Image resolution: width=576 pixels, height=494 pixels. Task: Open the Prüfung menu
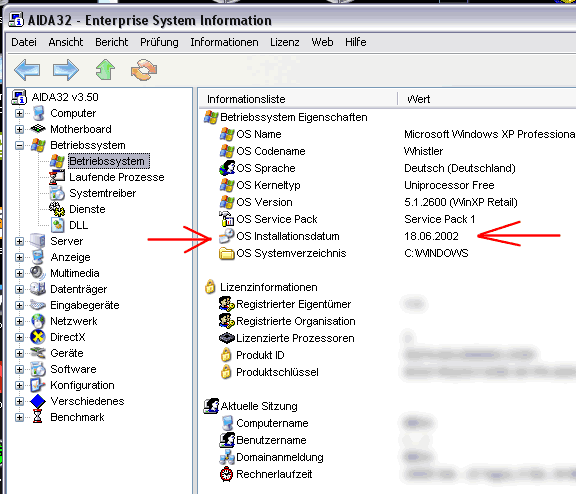(159, 42)
